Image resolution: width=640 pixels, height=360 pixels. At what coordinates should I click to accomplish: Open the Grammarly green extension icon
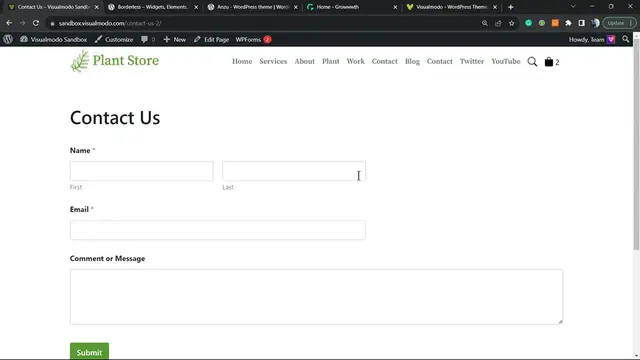[529, 23]
